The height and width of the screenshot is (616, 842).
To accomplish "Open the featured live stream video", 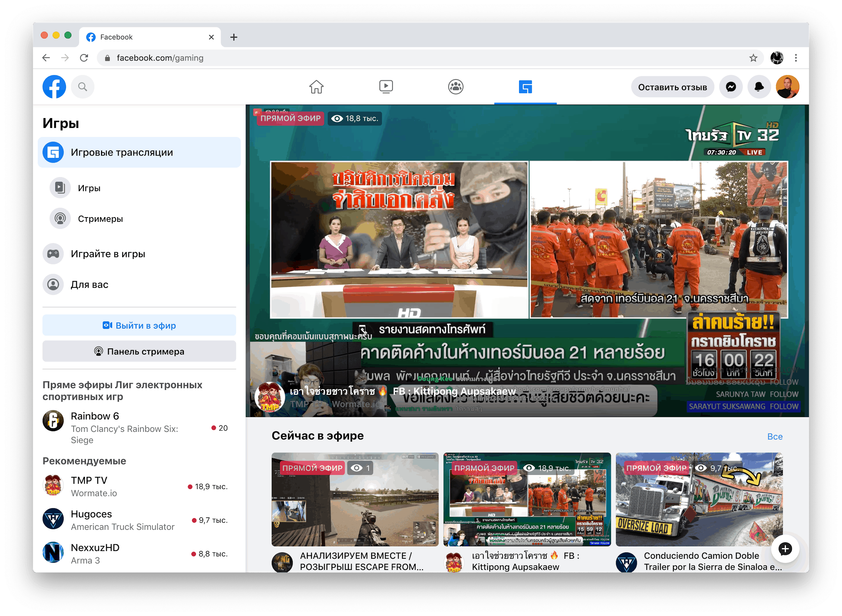I will (x=527, y=260).
